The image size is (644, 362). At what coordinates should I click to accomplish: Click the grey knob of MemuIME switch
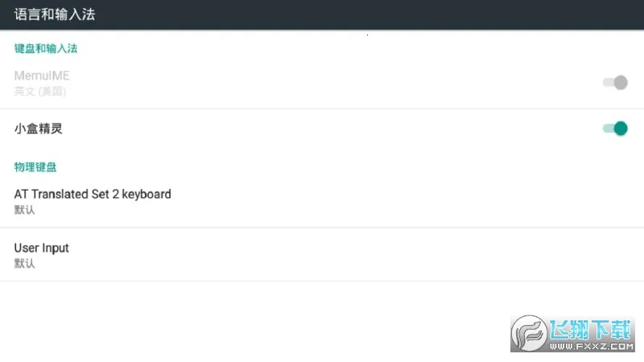point(620,82)
